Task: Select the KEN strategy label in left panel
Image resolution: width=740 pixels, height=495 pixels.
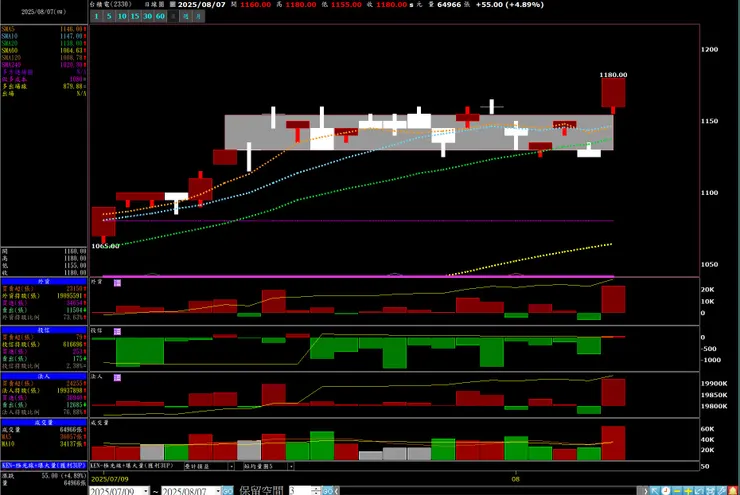Action: (44, 465)
